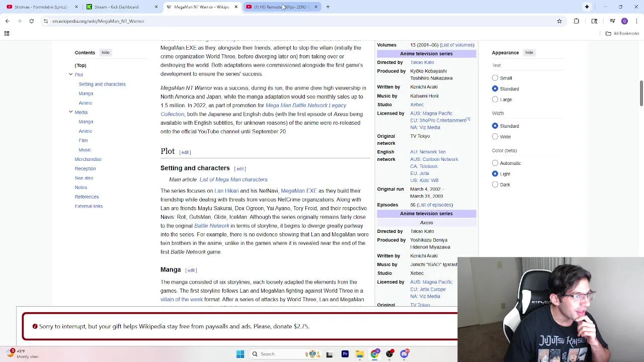Image resolution: width=644 pixels, height=362 pixels.
Task: Click the Wikipedia donation banner message
Action: pos(174,326)
